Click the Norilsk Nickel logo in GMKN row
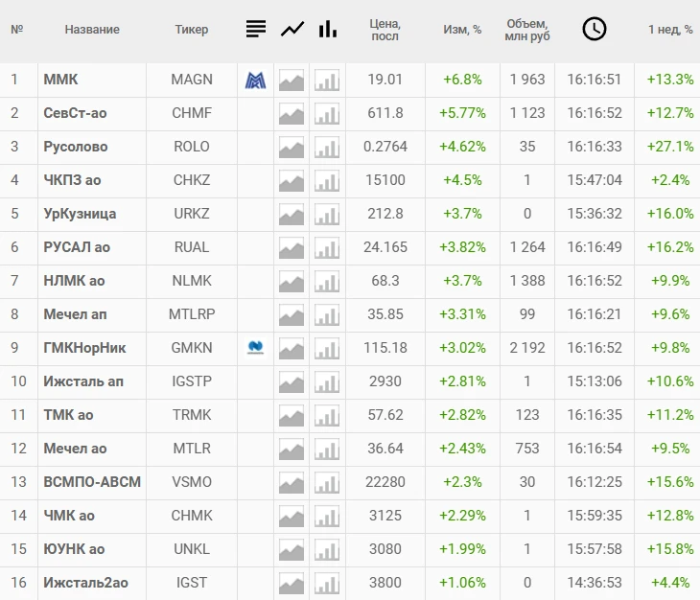700x600 pixels. point(255,347)
